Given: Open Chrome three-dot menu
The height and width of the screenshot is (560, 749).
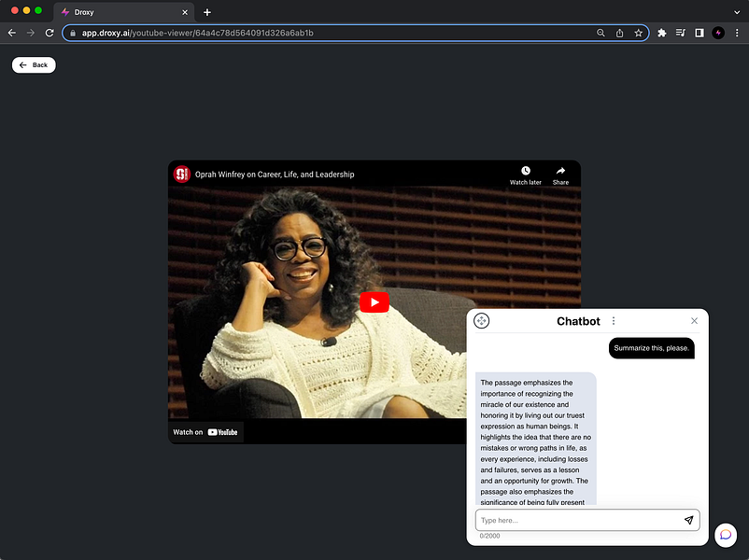Looking at the screenshot, I should coord(737,33).
